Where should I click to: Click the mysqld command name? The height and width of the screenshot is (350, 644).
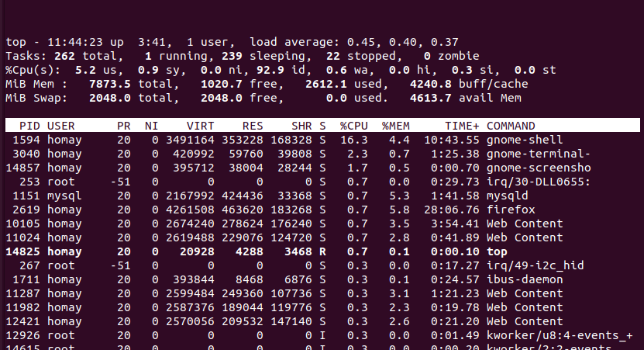(508, 196)
